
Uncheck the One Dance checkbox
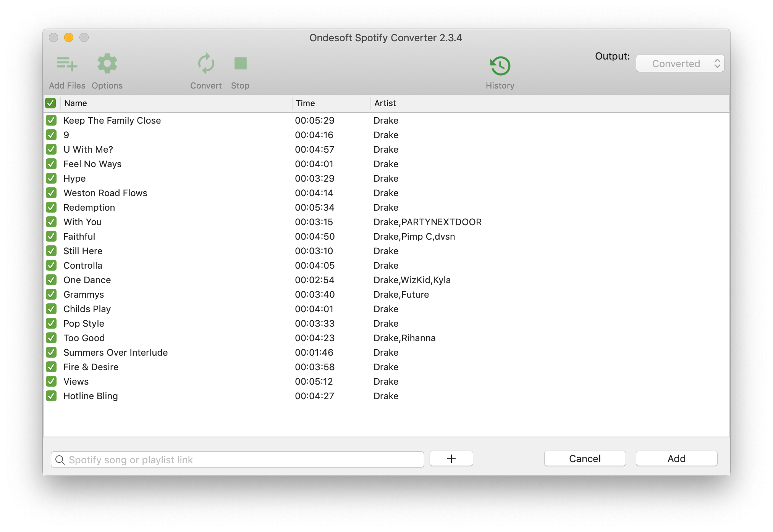pos(51,280)
